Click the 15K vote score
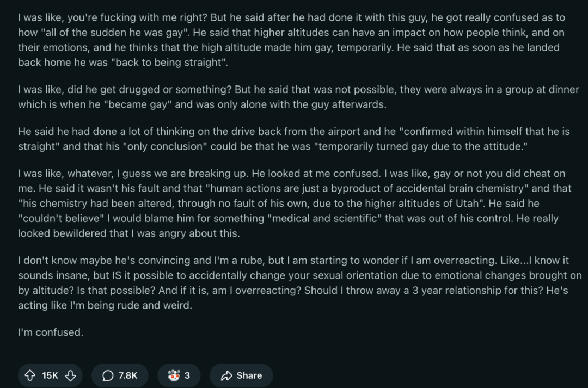588x388 pixels. click(50, 375)
